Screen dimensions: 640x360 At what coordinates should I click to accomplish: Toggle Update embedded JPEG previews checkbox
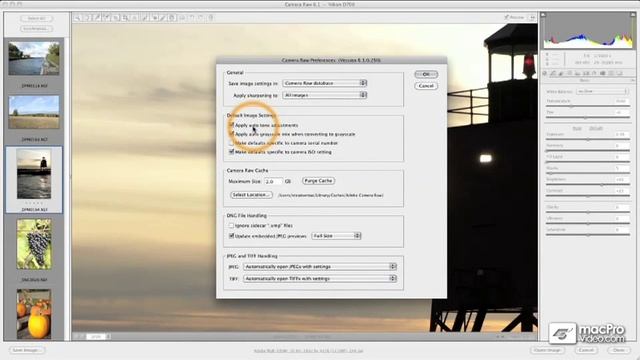pyautogui.click(x=231, y=236)
